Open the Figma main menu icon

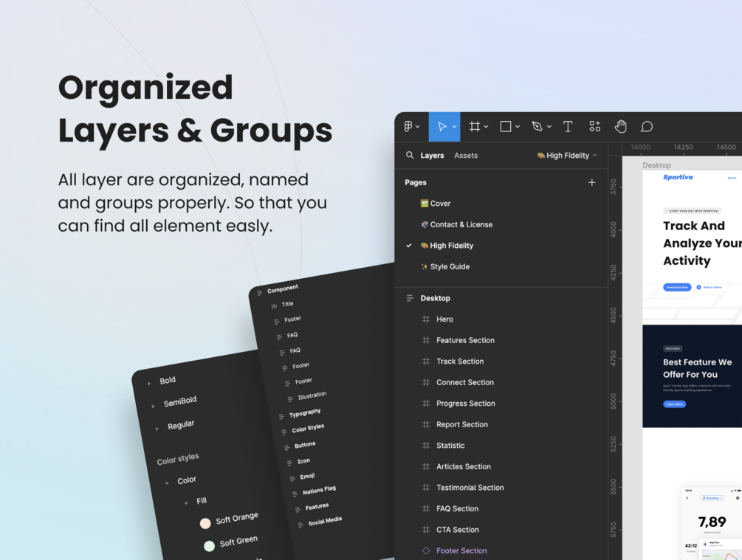click(x=408, y=126)
